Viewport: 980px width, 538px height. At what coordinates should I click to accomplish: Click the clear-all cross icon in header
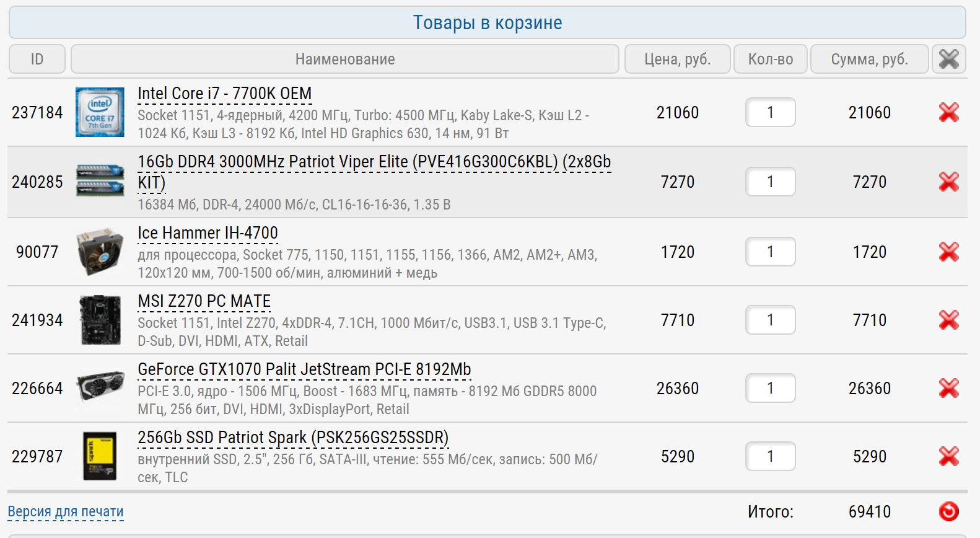coord(949,59)
